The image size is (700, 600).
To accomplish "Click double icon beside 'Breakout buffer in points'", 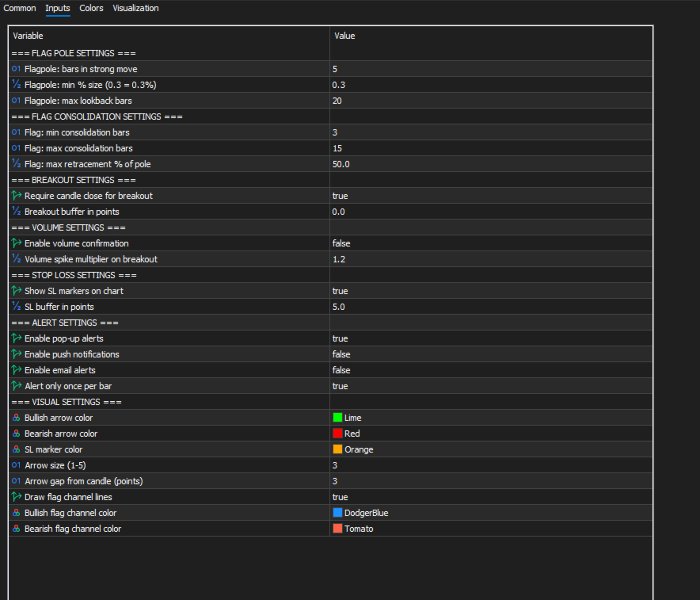I will [x=16, y=211].
